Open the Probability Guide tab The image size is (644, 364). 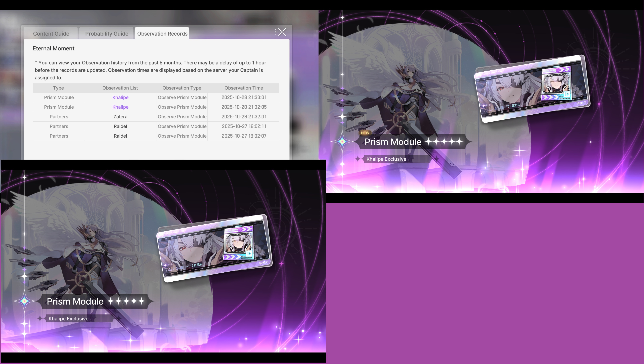pos(107,34)
